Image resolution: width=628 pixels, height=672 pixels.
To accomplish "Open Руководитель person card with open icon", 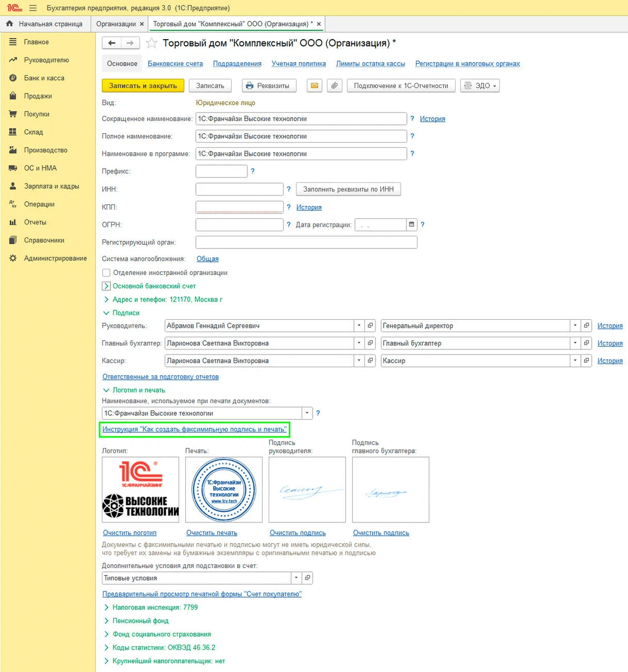I will pos(371,326).
